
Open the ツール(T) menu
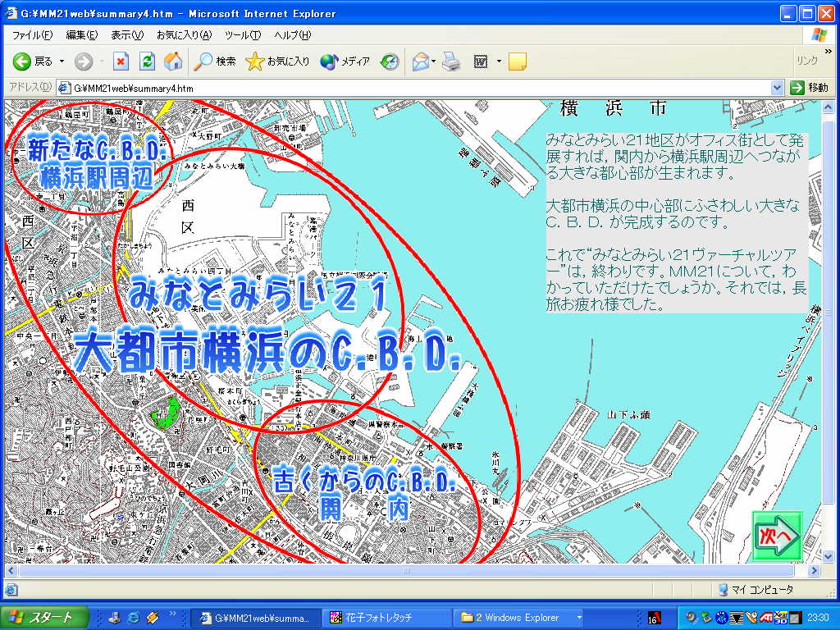point(242,35)
